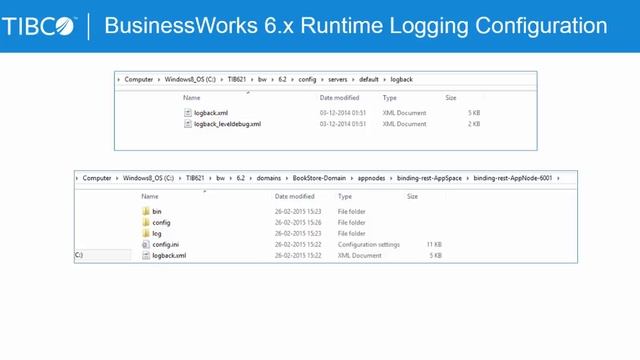Click Configuration settings type of config.ini
Viewport: 640px width, 360px height.
coord(369,244)
